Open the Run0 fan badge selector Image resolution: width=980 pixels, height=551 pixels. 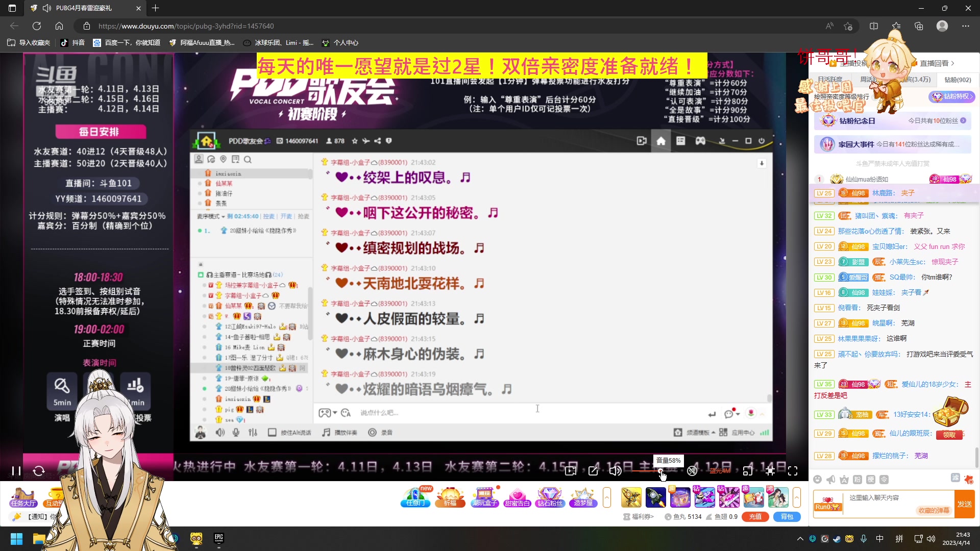pos(828,504)
